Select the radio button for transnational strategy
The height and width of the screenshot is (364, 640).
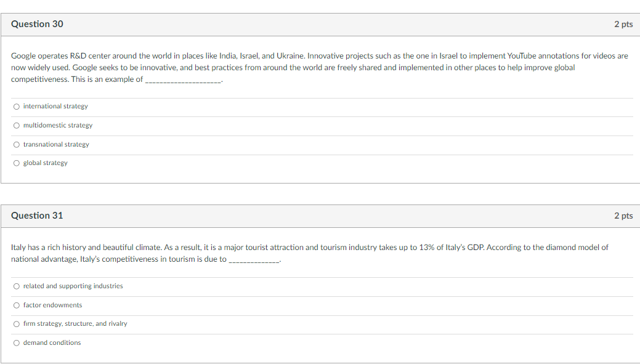coord(16,144)
